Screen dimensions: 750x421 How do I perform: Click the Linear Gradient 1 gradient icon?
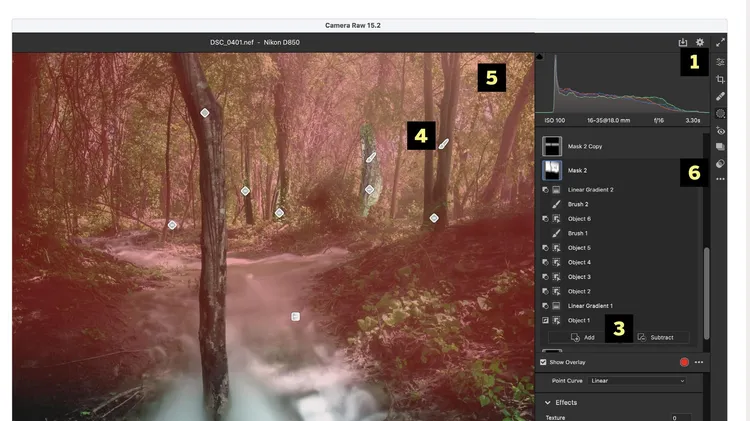click(x=556, y=306)
